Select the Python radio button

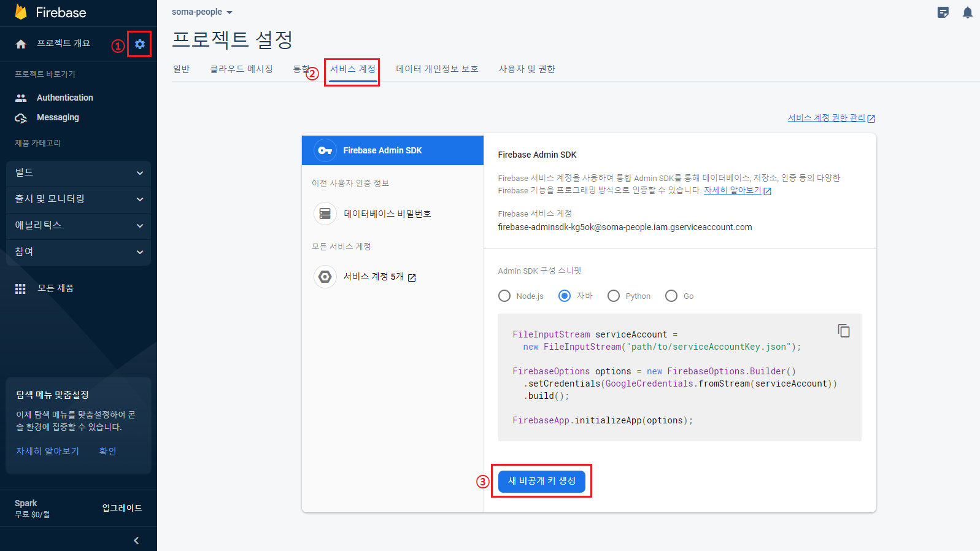pyautogui.click(x=614, y=296)
